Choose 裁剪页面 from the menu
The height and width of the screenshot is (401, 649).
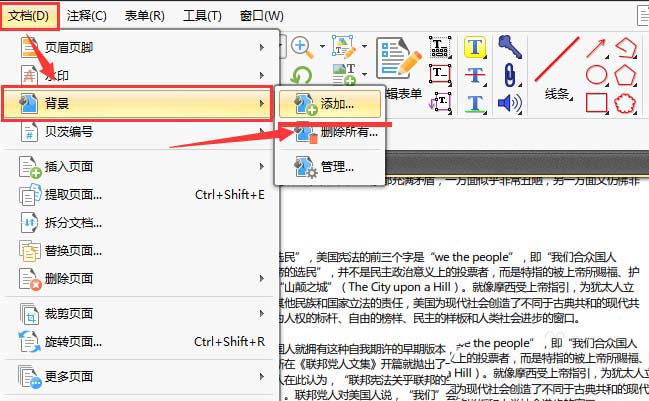(141, 314)
